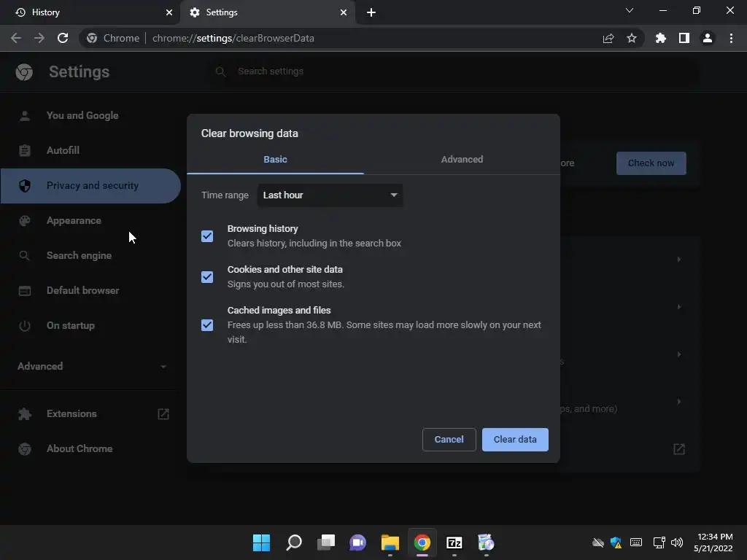
Task: Open the Extensions puzzle icon in toolbar
Action: 661,38
